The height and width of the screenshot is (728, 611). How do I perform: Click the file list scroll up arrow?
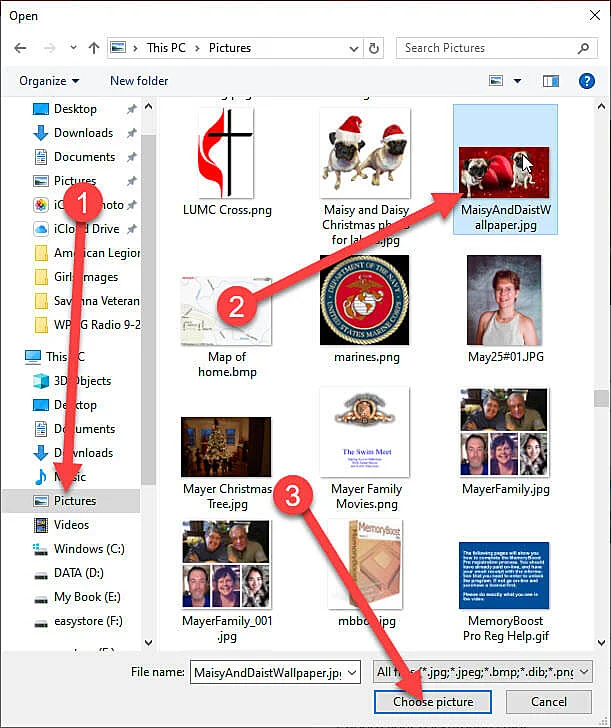click(x=601, y=107)
